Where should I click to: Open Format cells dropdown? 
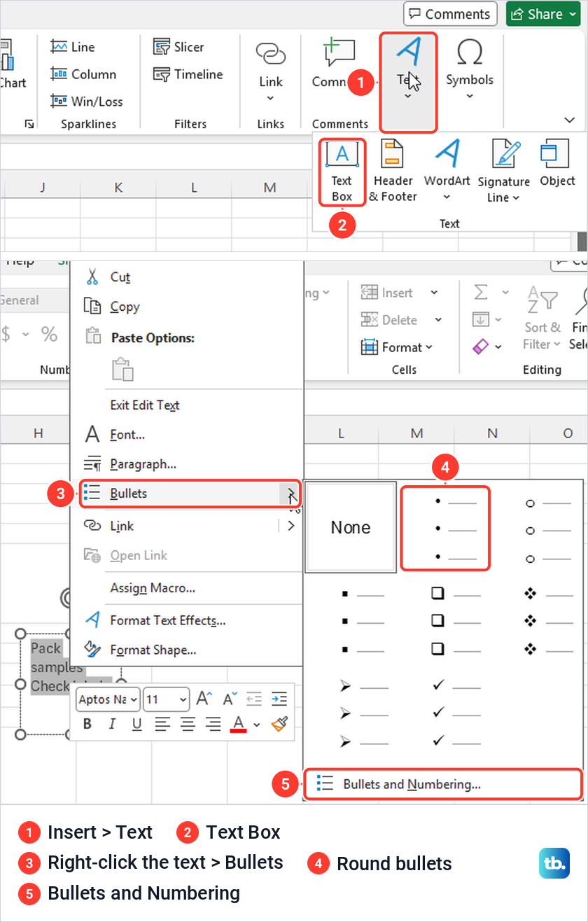pyautogui.click(x=397, y=347)
